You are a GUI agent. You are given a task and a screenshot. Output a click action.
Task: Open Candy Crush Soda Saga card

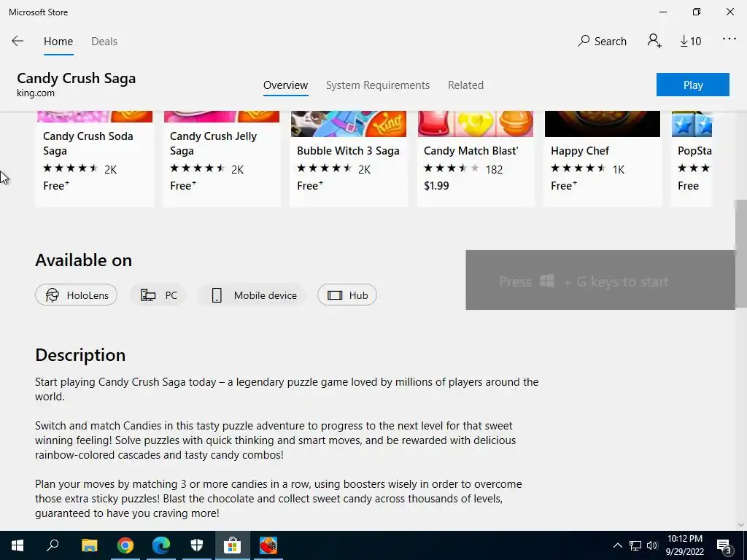tap(95, 159)
